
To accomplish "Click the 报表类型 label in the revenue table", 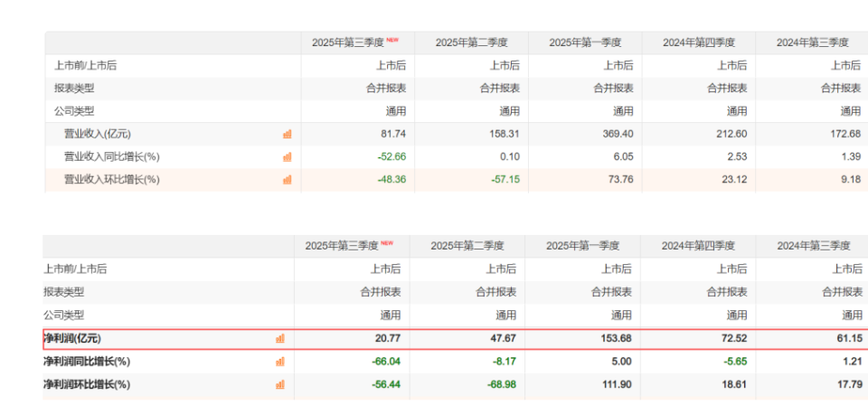I will click(x=74, y=88).
